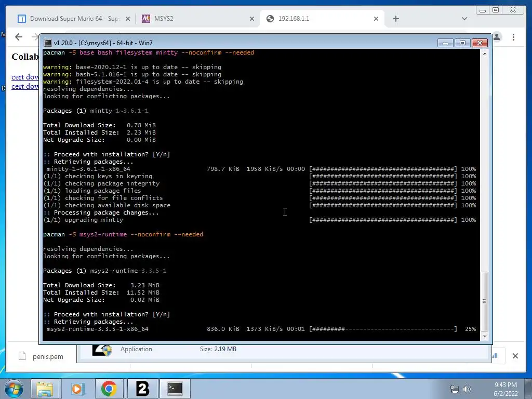This screenshot has width=532, height=399.
Task: Close the 192.168.1.1 tab
Action: coord(376,19)
